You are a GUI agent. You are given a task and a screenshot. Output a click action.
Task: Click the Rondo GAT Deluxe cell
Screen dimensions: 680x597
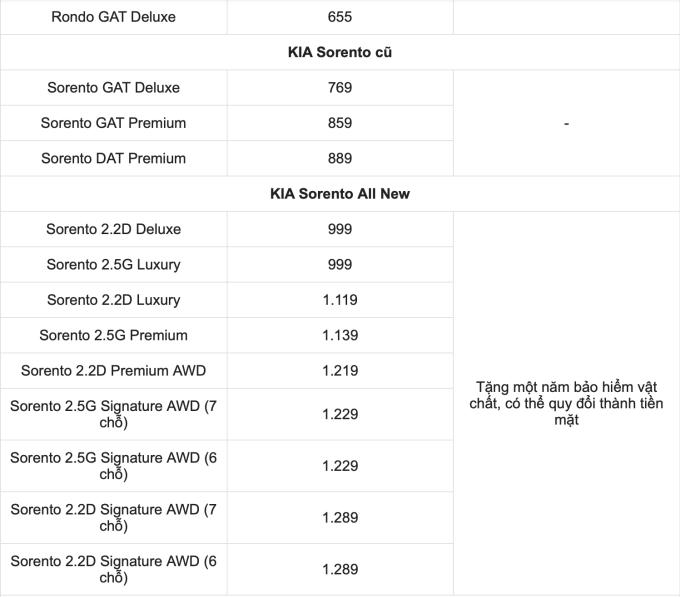[113, 17]
